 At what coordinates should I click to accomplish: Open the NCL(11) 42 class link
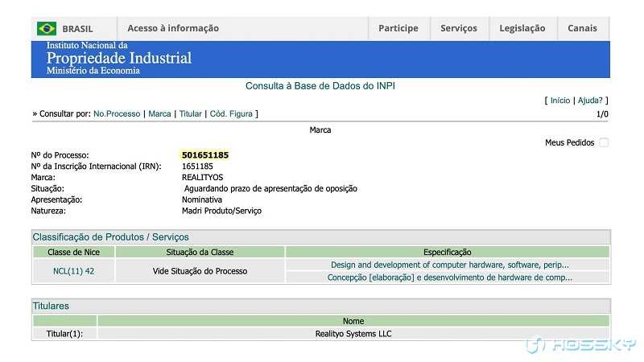(73, 271)
